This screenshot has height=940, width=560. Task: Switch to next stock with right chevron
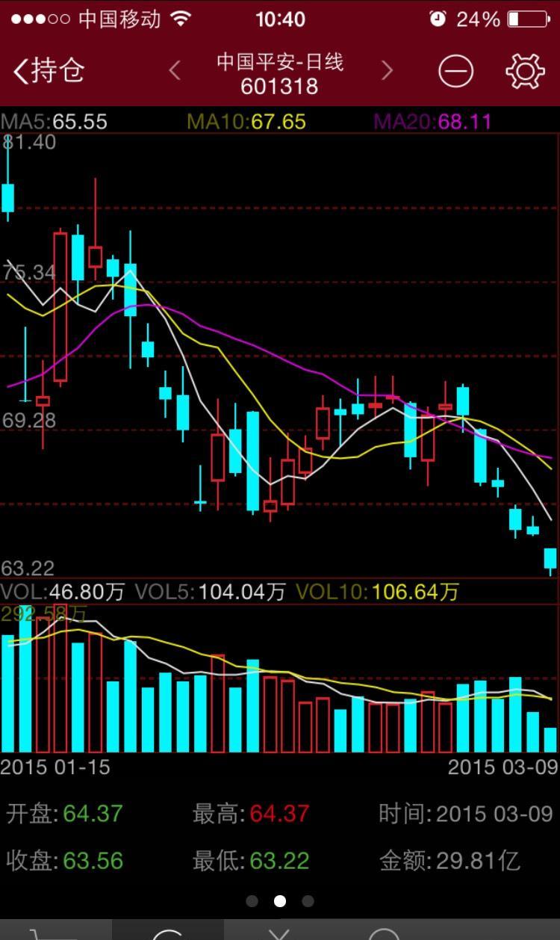[387, 71]
